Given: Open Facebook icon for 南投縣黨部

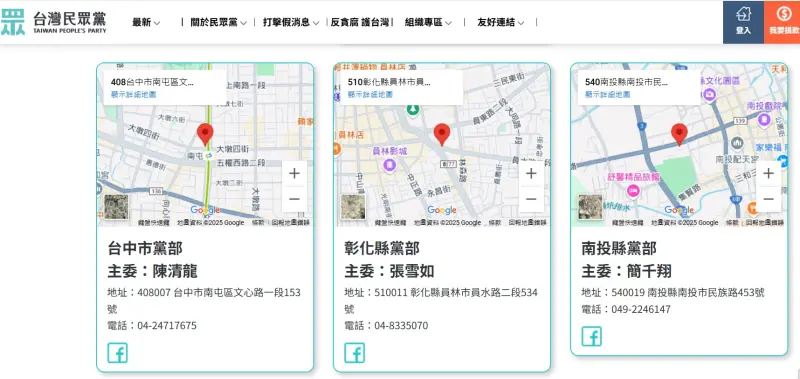Looking at the screenshot, I should pyautogui.click(x=592, y=337).
